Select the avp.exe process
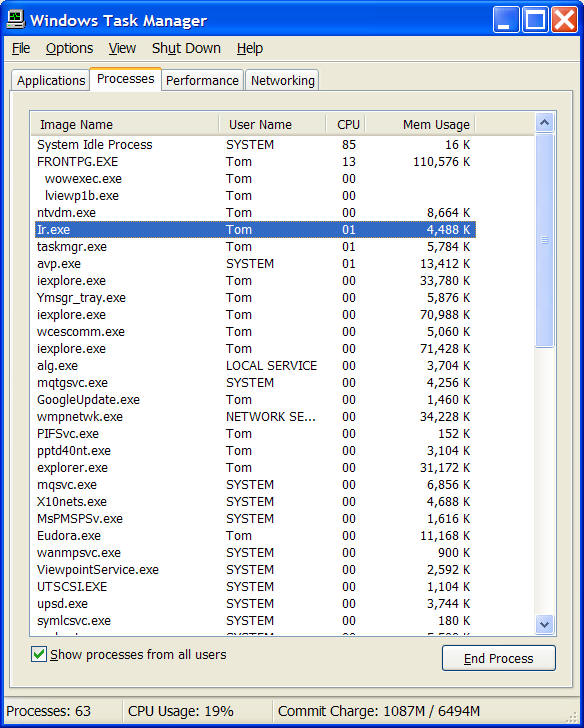584x728 pixels. (x=254, y=264)
